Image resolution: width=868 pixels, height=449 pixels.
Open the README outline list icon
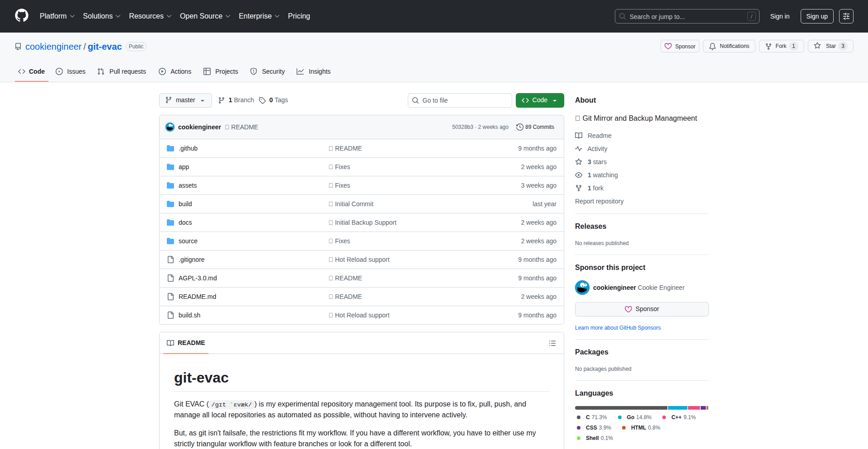552,343
